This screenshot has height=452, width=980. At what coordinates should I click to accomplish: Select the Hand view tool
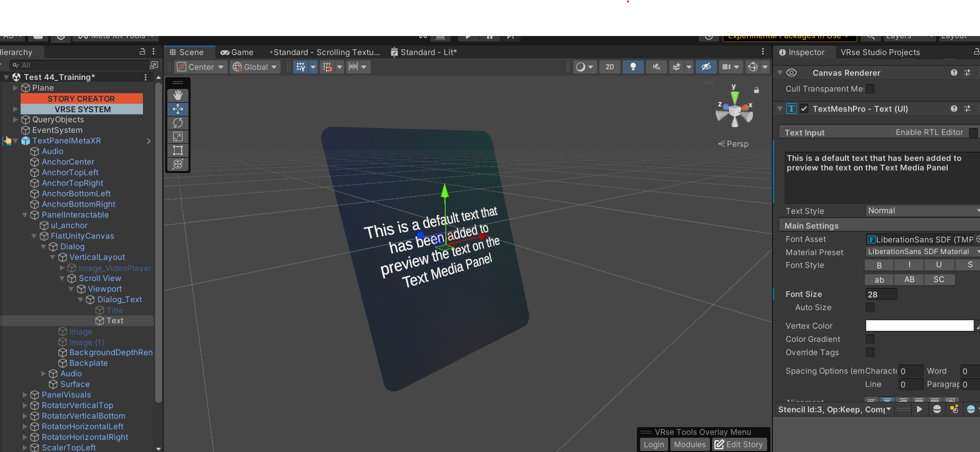point(178,95)
